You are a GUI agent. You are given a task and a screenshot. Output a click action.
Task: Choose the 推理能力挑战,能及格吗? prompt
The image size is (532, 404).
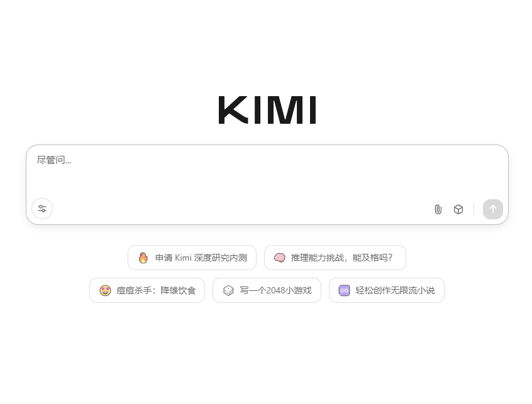click(x=335, y=258)
